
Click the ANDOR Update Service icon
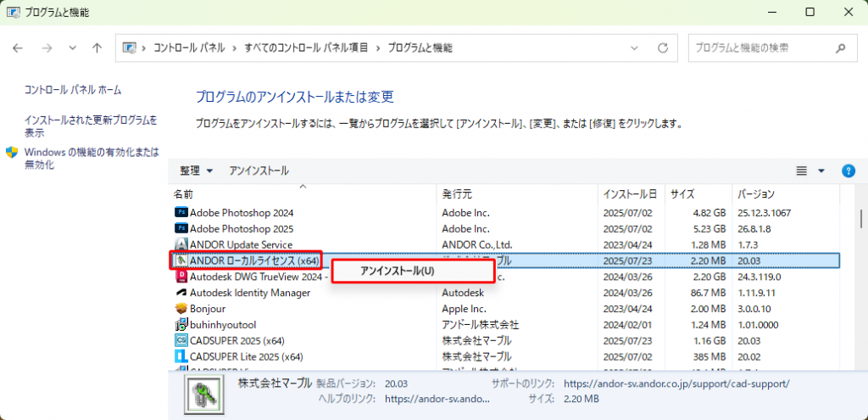181,244
